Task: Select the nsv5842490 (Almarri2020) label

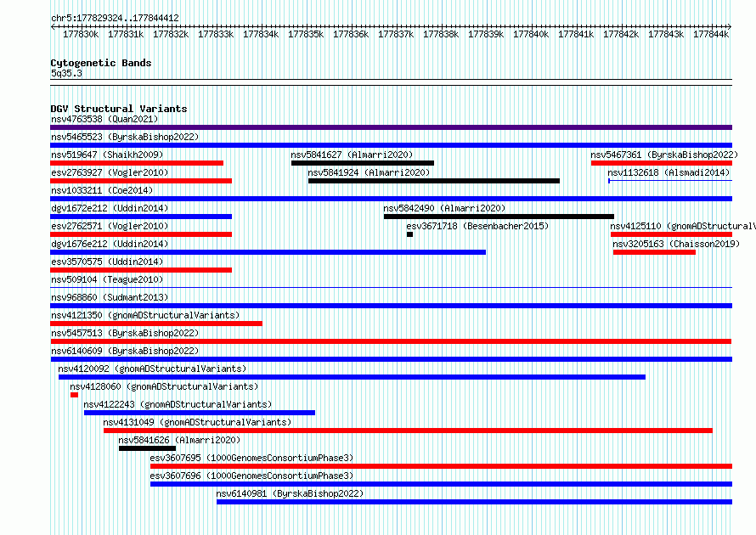Action: coord(444,208)
